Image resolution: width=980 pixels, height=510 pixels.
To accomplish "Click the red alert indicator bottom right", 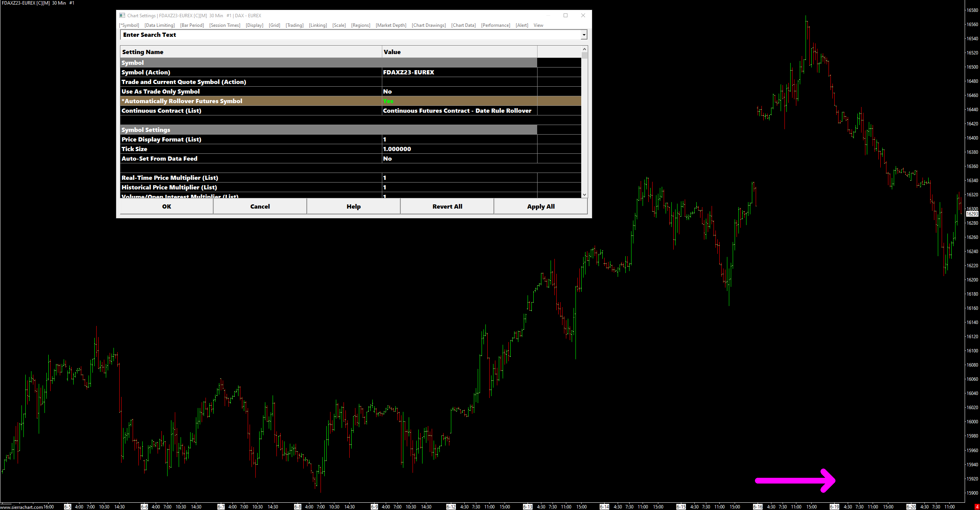I will [x=977, y=507].
